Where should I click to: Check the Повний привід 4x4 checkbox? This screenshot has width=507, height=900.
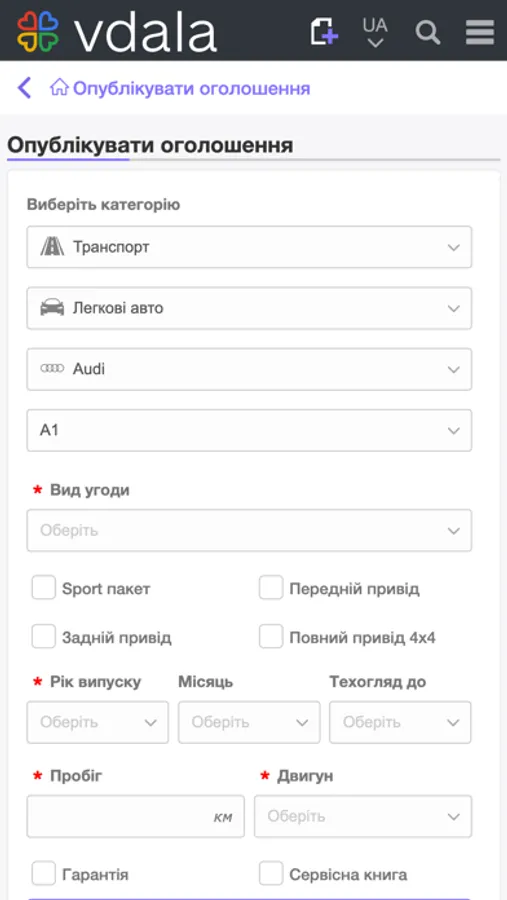pyautogui.click(x=271, y=637)
